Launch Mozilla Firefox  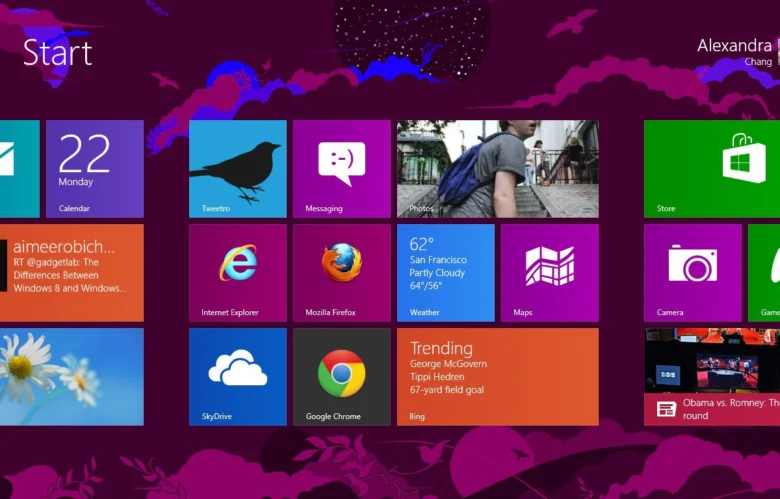click(x=342, y=273)
